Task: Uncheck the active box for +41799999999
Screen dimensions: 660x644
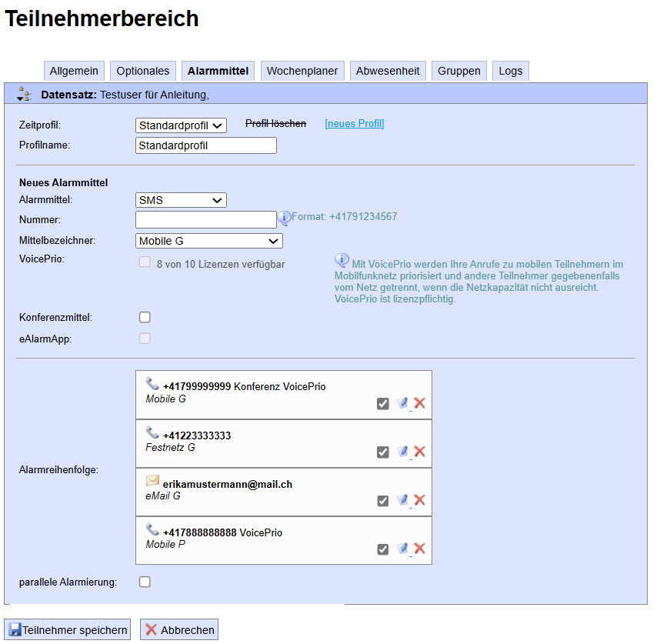Action: 383,404
